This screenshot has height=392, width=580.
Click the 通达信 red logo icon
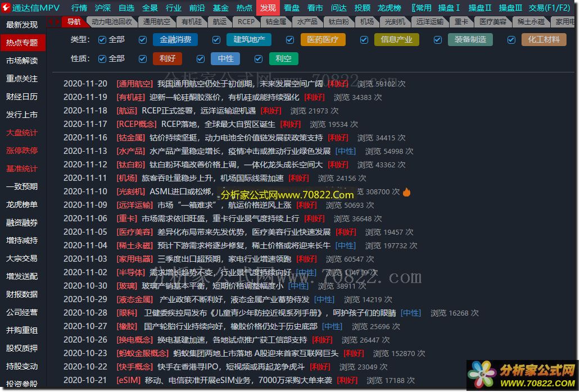coord(6,7)
